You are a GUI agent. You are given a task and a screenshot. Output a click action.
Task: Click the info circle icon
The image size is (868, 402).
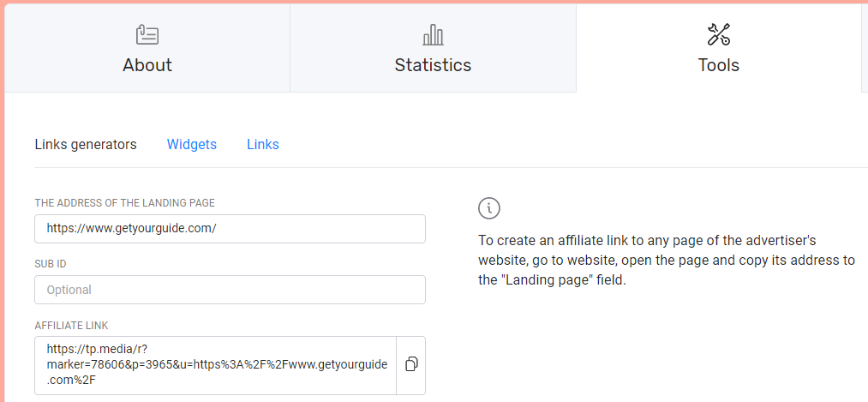488,209
